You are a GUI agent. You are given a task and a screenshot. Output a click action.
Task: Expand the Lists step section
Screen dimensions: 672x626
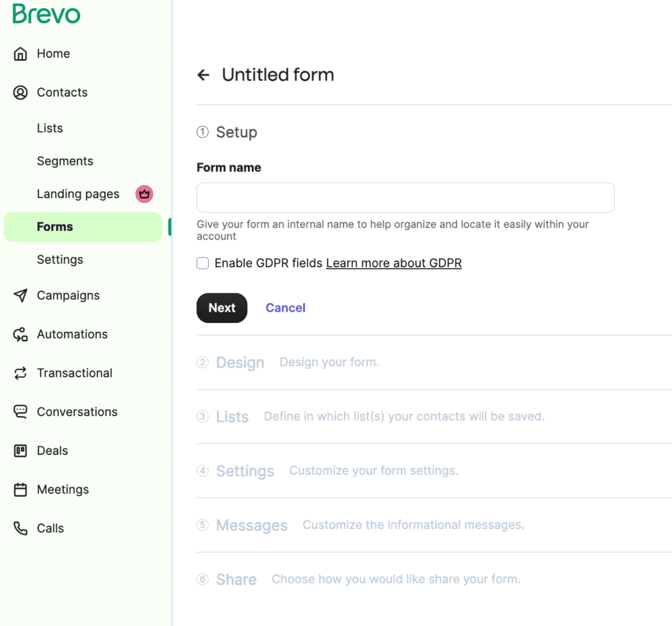click(232, 417)
